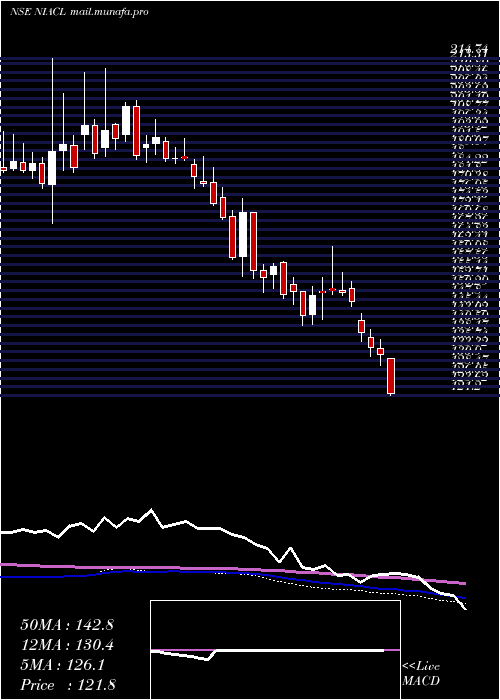Select the 5MA : 126.1 value
The width and height of the screenshot is (500, 700).
62,665
